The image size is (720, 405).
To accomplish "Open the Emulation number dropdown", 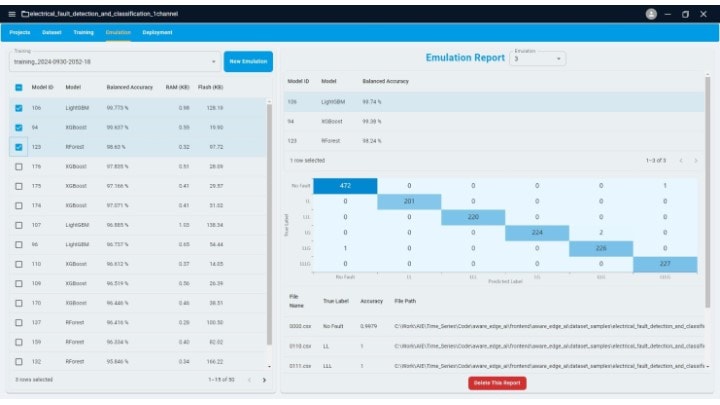I will pyautogui.click(x=538, y=59).
